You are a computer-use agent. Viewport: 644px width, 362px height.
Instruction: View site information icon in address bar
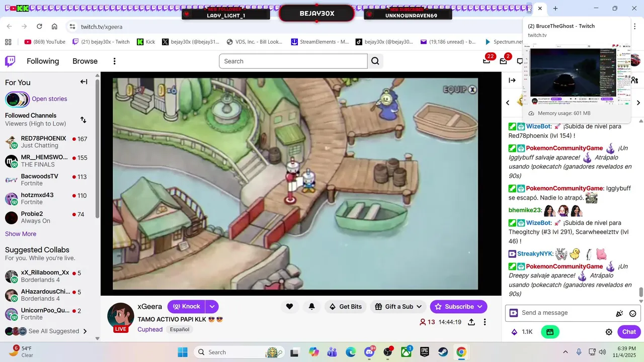[x=72, y=27]
